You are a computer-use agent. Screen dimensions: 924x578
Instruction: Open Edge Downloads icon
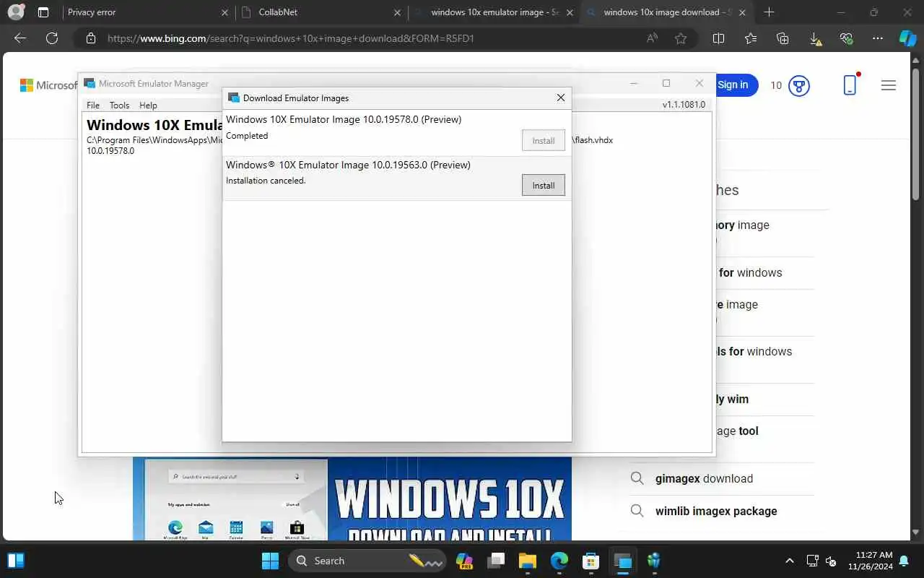point(815,39)
